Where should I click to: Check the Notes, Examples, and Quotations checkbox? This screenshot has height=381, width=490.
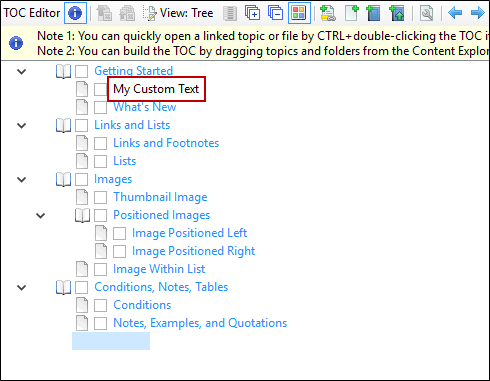click(100, 323)
